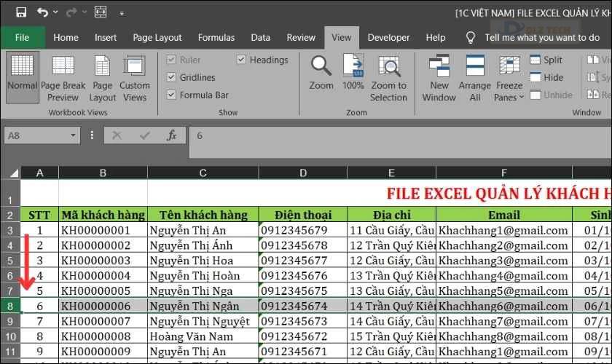Image resolution: width=612 pixels, height=364 pixels.
Task: Click the Undo arrow icon
Action: pyautogui.click(x=42, y=12)
